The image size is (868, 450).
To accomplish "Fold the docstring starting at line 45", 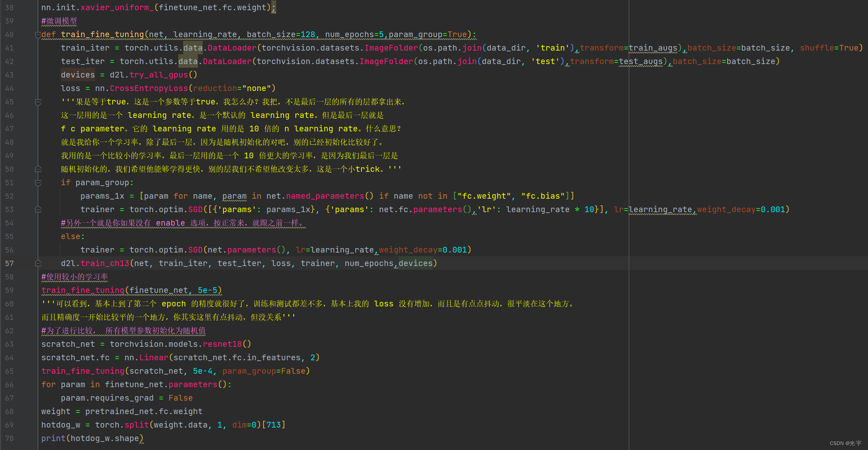I will tap(38, 102).
